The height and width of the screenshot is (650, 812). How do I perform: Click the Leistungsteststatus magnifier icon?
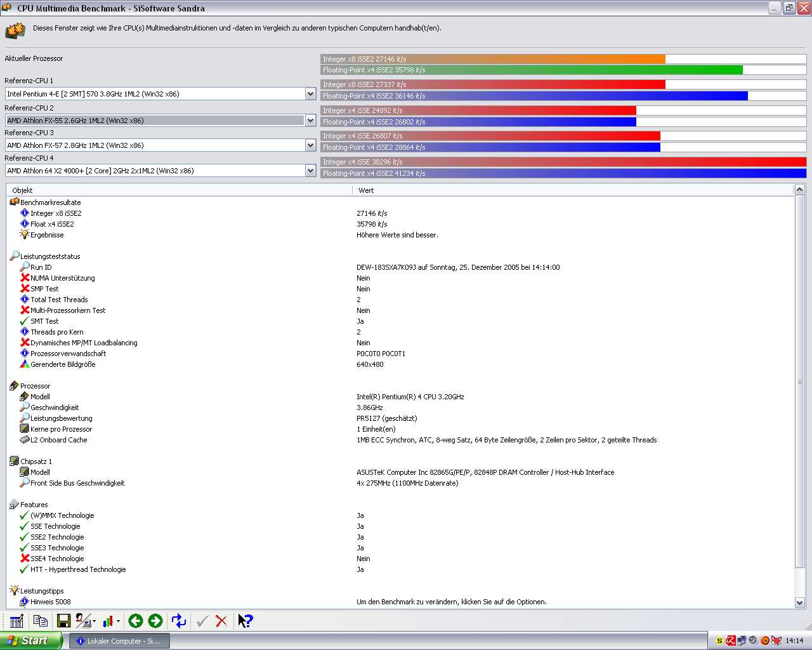[15, 256]
